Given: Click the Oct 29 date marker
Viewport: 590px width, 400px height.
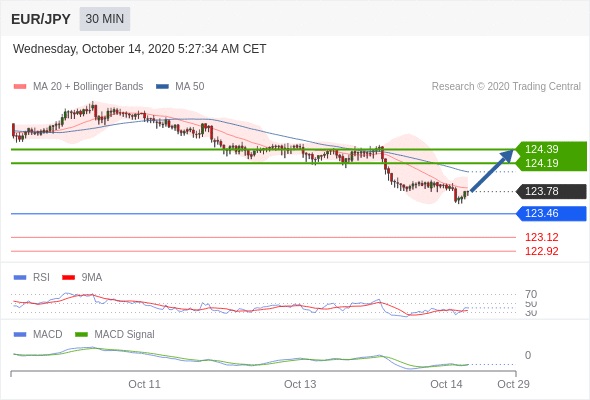Looking at the screenshot, I should tap(513, 384).
